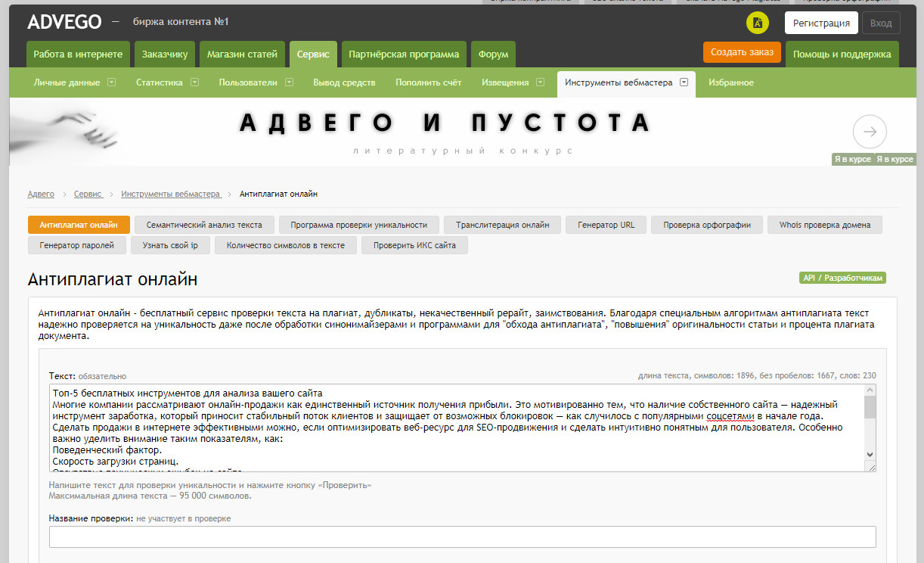The width and height of the screenshot is (924, 563).
Task: Open the Whois проверка домена tool
Action: (825, 225)
